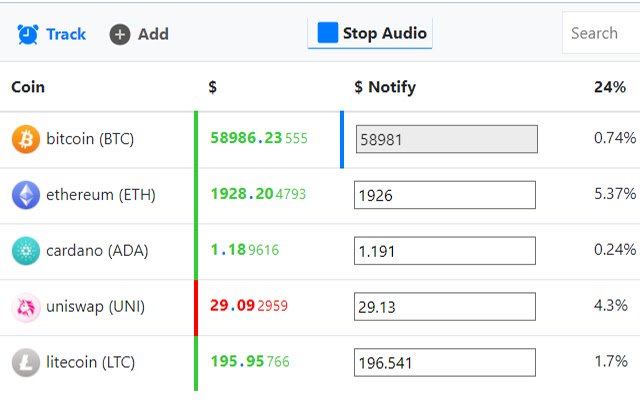This screenshot has height=400, width=640.
Task: Click the blue alarm clock Track icon
Action: click(27, 34)
